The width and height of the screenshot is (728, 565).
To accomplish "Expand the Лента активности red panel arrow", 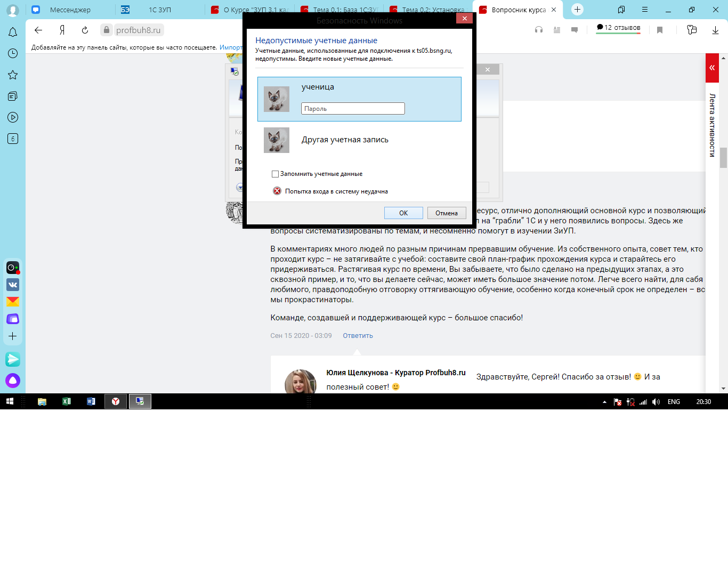I will click(712, 68).
